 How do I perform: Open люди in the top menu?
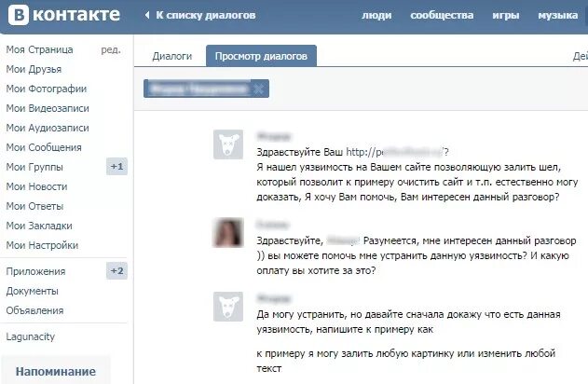[x=376, y=15]
